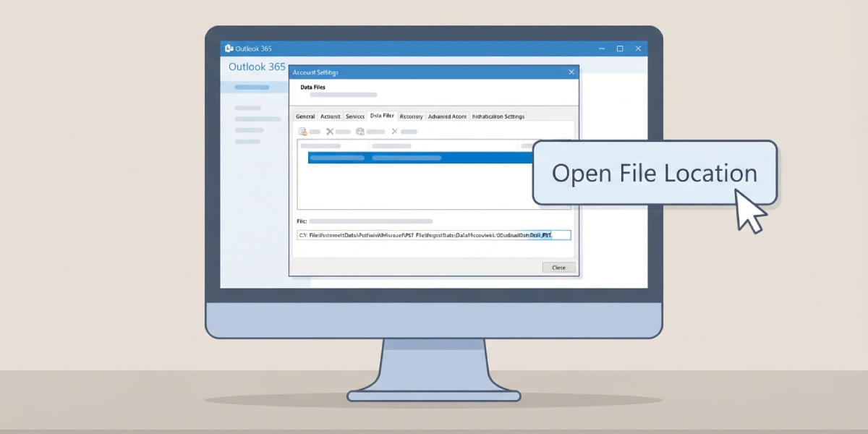Switch to the Services tab
Image resolution: width=868 pixels, height=434 pixels.
[355, 116]
